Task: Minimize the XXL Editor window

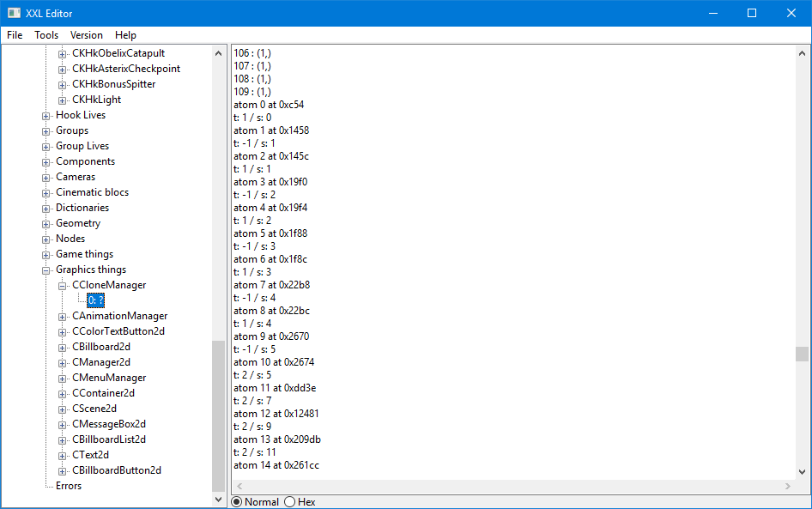Action: click(713, 13)
